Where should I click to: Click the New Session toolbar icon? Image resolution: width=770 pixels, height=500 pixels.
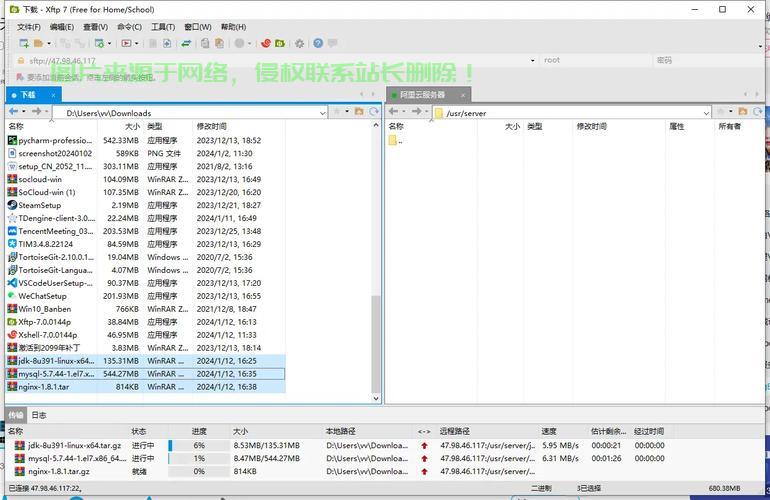[x=24, y=43]
